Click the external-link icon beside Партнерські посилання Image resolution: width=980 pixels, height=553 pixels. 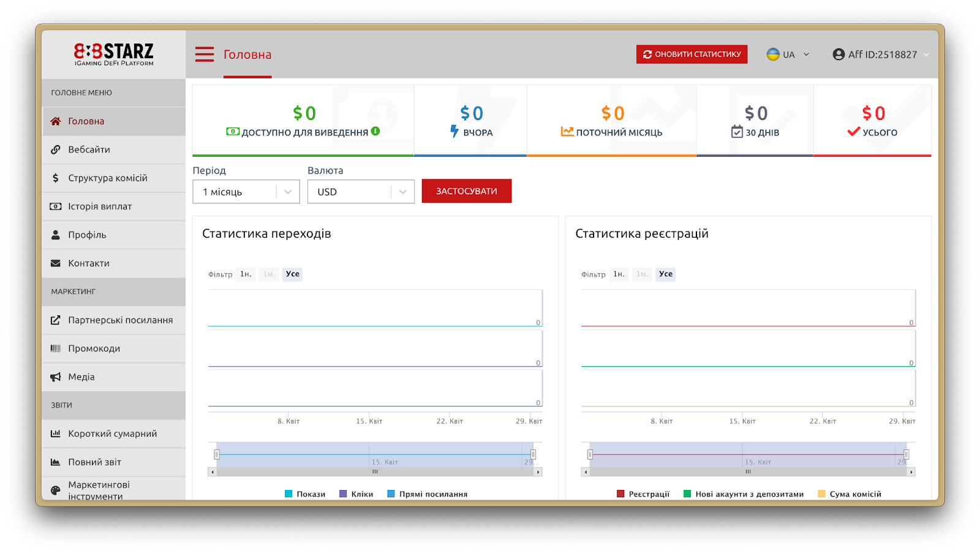tap(56, 320)
